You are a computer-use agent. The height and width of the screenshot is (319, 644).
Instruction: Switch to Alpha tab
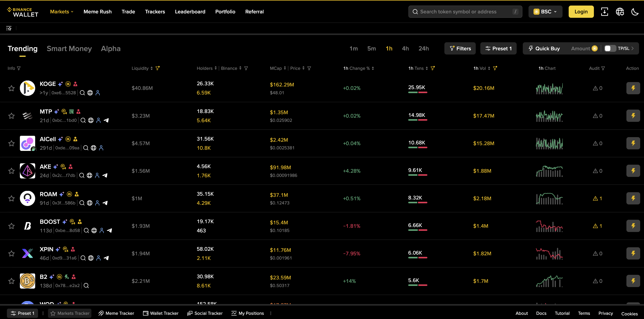(111, 49)
